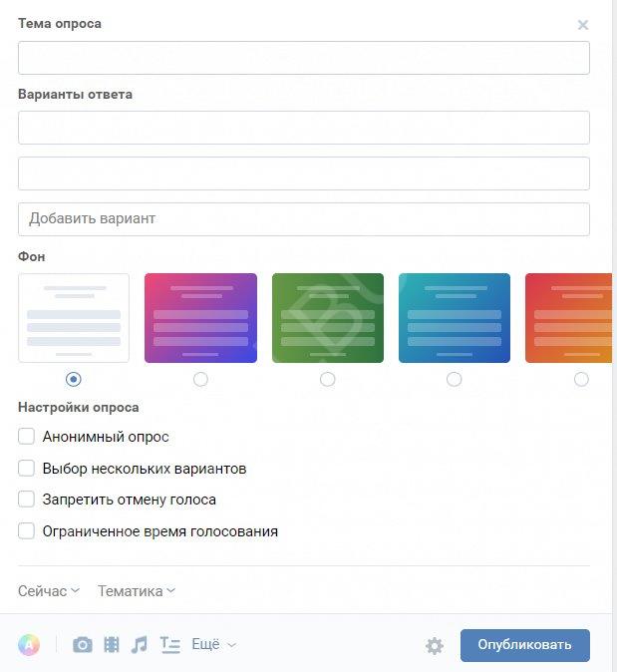This screenshot has width=617, height=672.
Task: Enable the Анонимный опрос checkbox
Action: coord(26,437)
